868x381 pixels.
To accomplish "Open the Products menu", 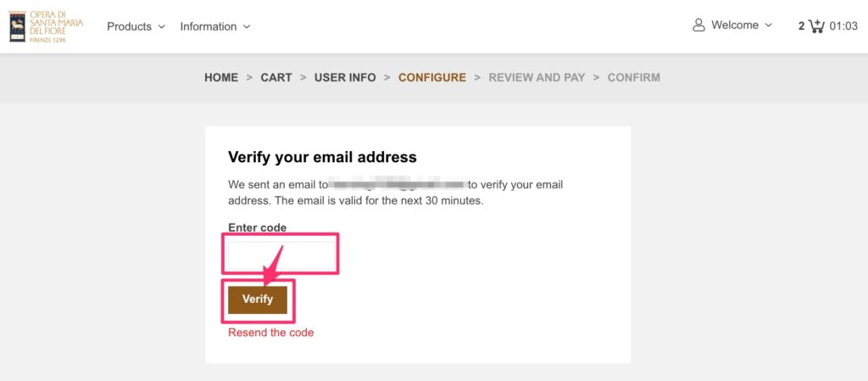I will (136, 26).
